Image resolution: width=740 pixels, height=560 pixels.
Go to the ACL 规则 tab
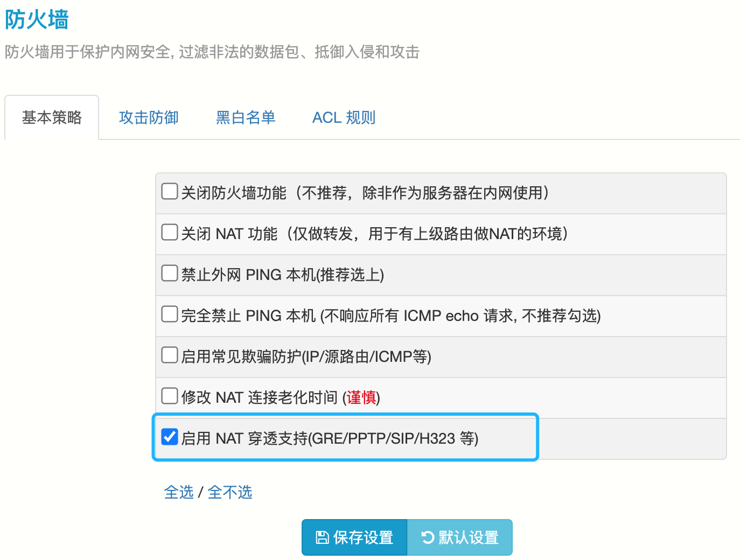344,117
